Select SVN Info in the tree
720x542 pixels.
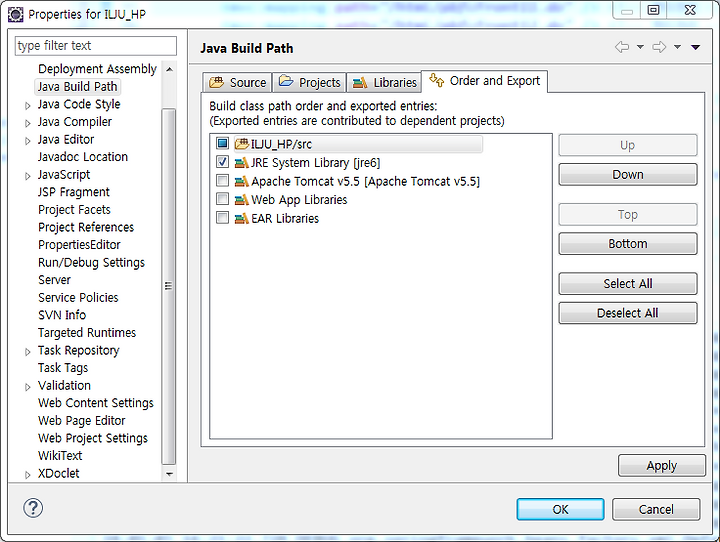click(x=62, y=315)
